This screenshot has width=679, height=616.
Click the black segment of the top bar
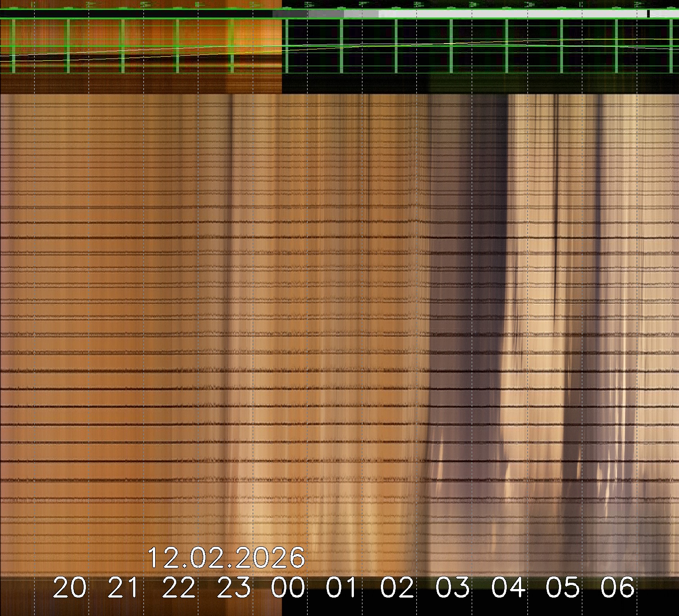pos(135,14)
